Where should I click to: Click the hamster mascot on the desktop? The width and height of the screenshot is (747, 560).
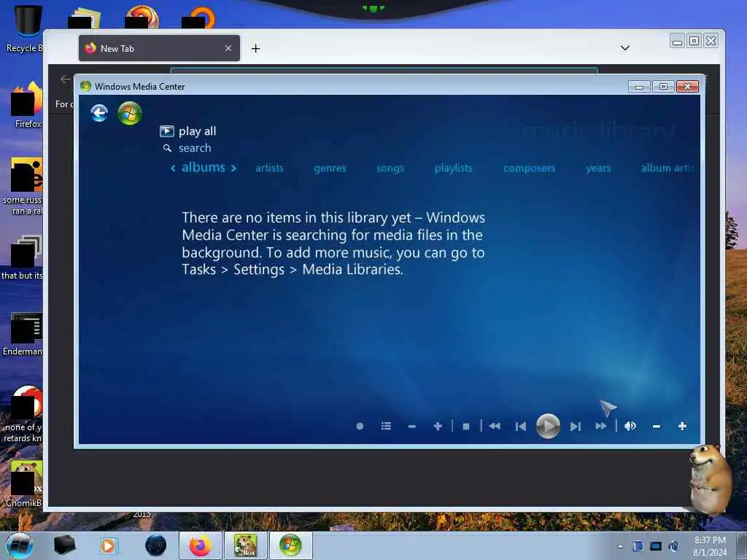coord(710,478)
